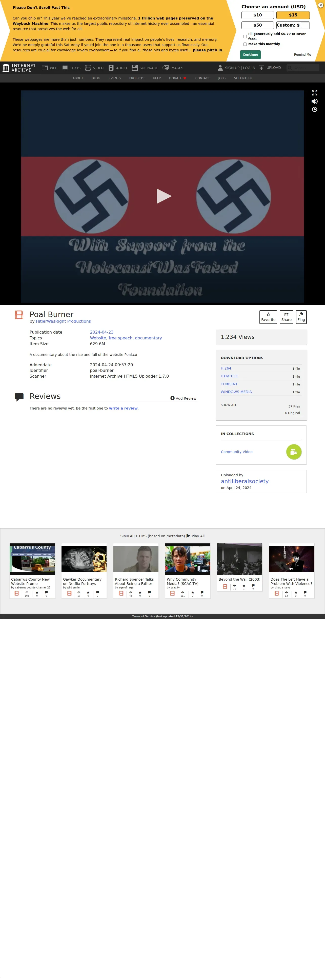This screenshot has height=980, width=325.
Task: Open the Projects menu item
Action: [137, 78]
